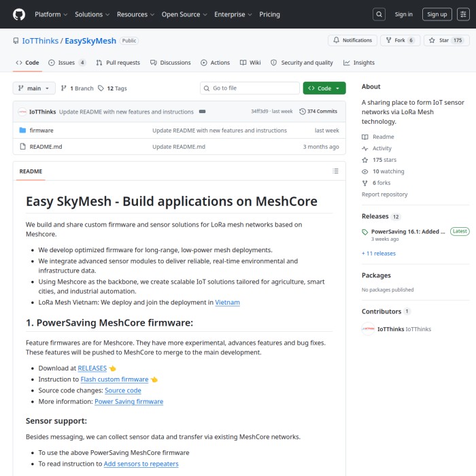
Task: Click the IoTThinks commit author avatar
Action: tap(22, 112)
